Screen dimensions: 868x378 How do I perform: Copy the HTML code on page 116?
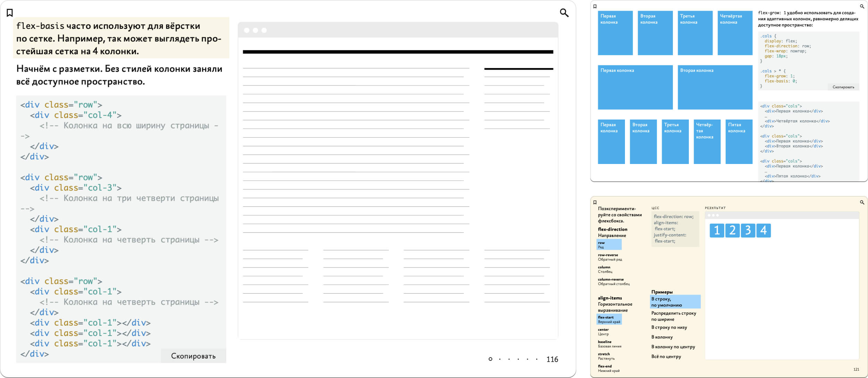coord(193,356)
